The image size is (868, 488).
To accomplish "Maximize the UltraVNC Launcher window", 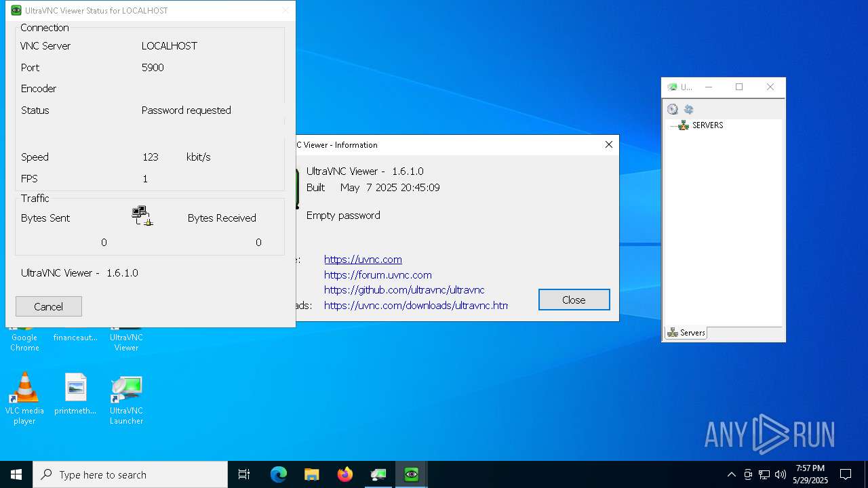I will pos(739,87).
